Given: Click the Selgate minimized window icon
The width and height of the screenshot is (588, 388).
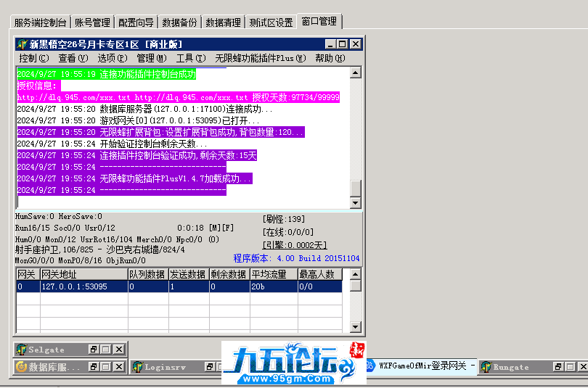Looking at the screenshot, I should (21, 350).
